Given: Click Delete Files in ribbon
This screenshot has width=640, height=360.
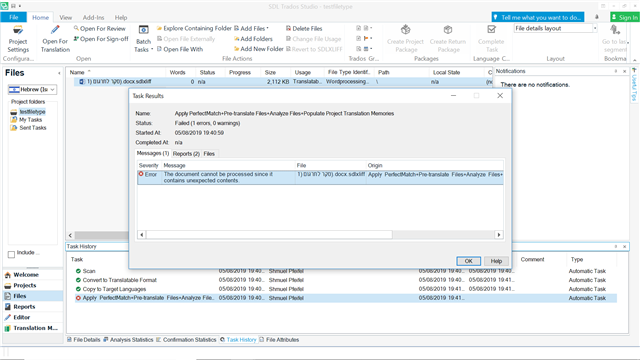Looking at the screenshot, I should [304, 29].
